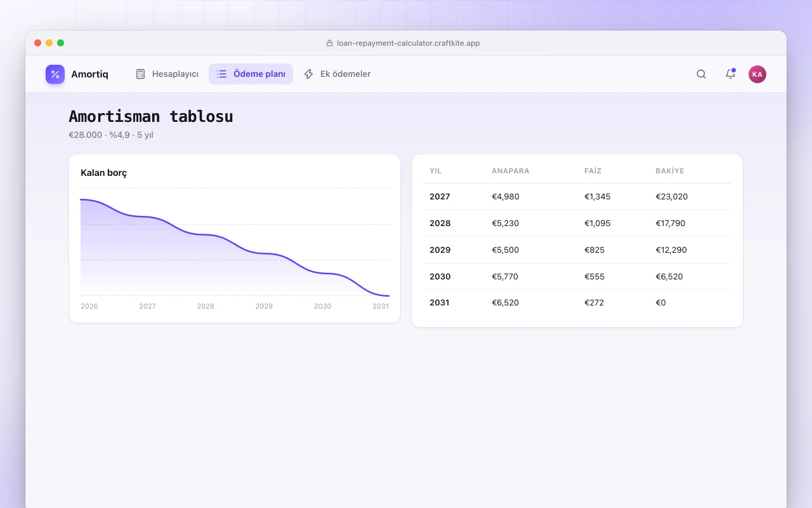Open the KA user avatar
Image resolution: width=812 pixels, height=508 pixels.
757,74
